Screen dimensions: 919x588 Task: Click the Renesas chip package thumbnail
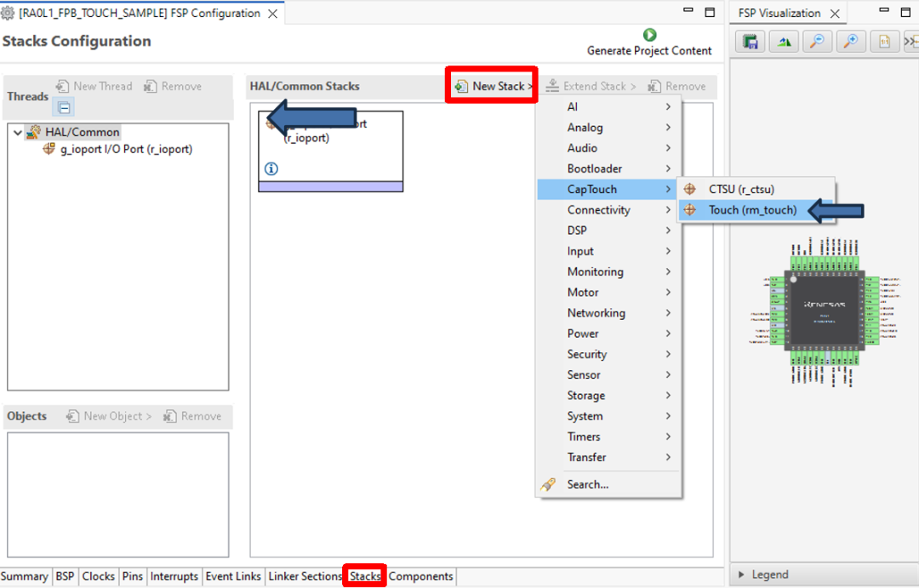coord(825,311)
